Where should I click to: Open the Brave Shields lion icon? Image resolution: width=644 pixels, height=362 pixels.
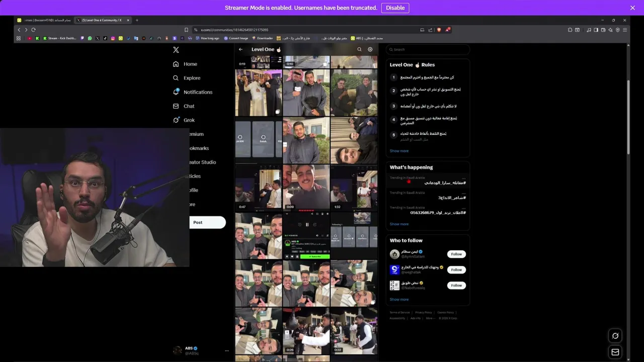tap(439, 30)
